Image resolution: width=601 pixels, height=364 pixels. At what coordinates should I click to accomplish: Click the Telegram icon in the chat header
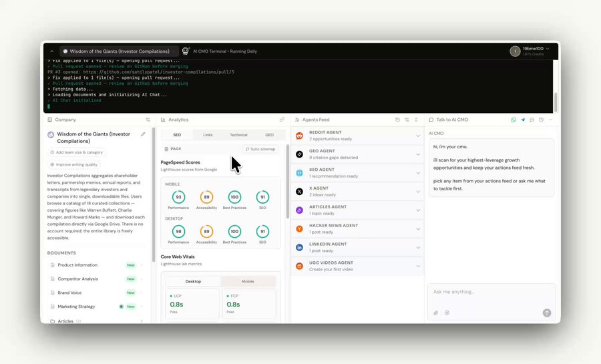point(523,120)
